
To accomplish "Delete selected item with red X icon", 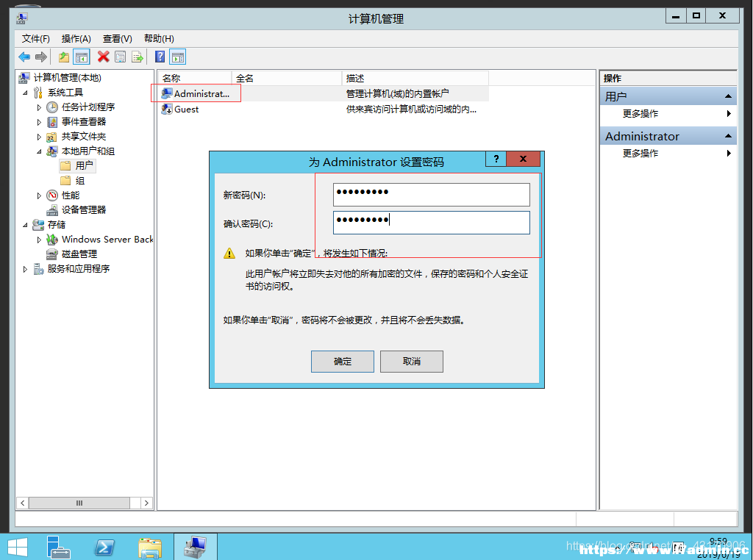I will 103,57.
